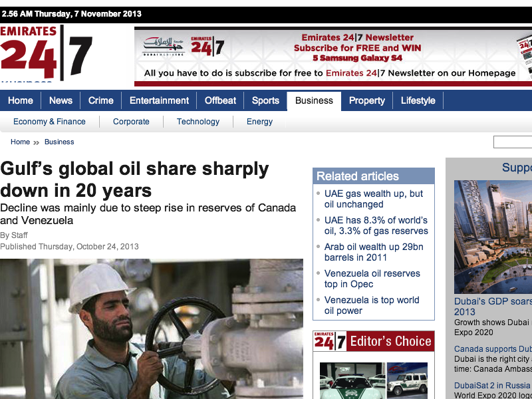The height and width of the screenshot is (399, 532).
Task: Open the Home navigation tab
Action: [x=21, y=100]
